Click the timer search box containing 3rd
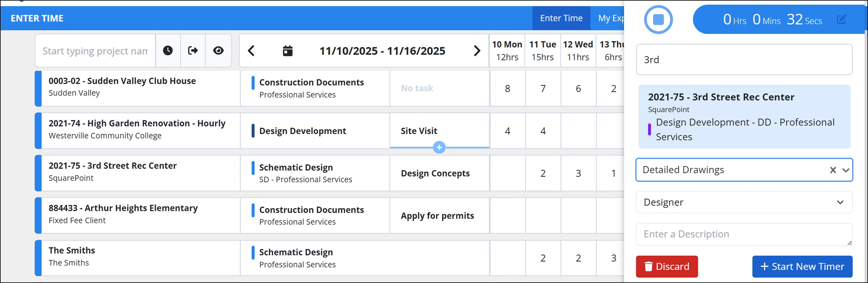The width and height of the screenshot is (868, 283). [x=744, y=60]
